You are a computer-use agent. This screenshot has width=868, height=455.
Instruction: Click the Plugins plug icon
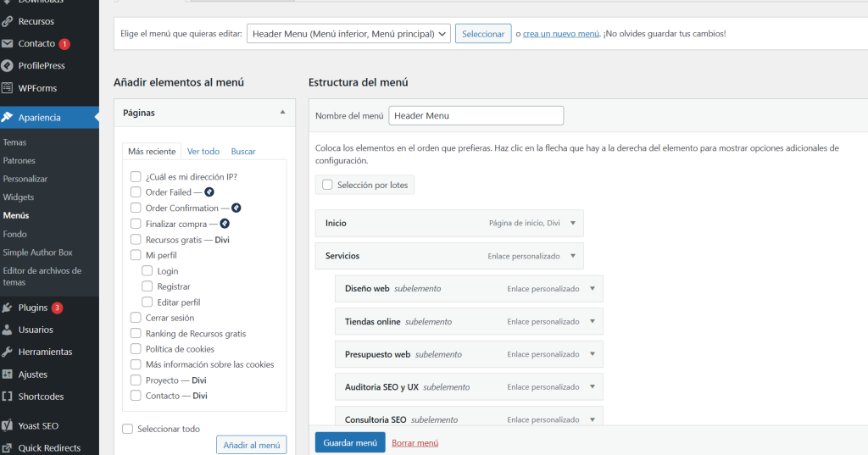[7, 308]
